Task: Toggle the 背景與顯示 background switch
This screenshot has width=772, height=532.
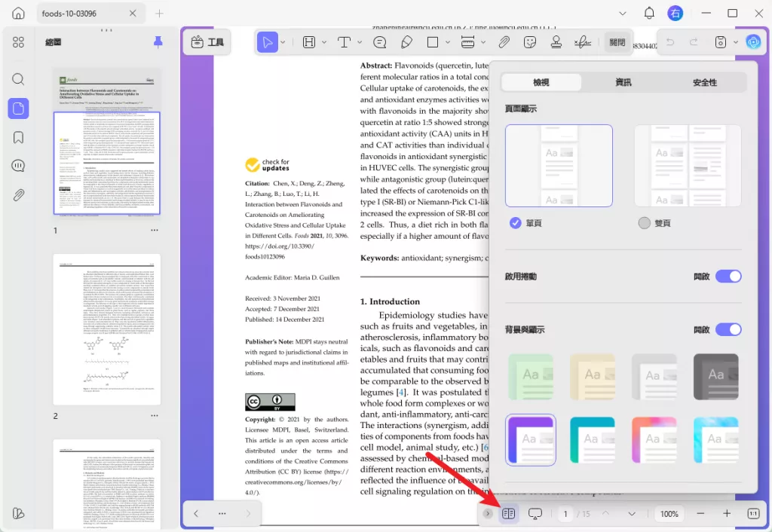Action: pos(728,330)
